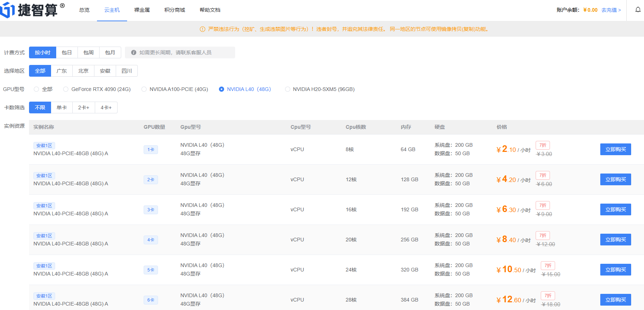Click 立即购买 for the 4卡 instance
Viewport: 644px width, 310px height.
pyautogui.click(x=615, y=240)
